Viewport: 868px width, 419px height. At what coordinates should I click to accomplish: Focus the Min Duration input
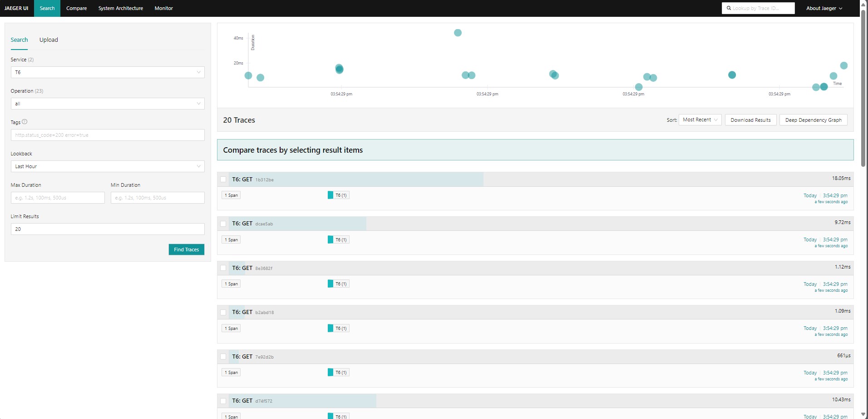(x=158, y=198)
